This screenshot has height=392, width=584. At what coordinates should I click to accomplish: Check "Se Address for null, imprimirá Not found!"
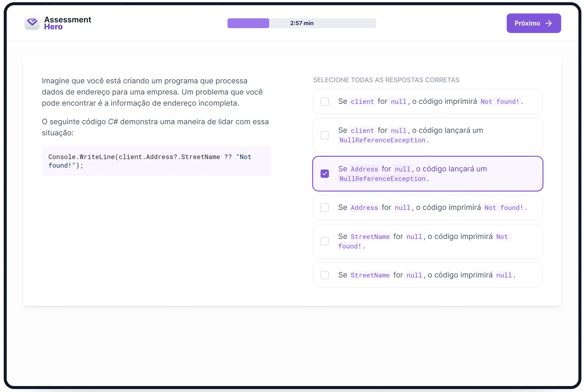tap(325, 208)
